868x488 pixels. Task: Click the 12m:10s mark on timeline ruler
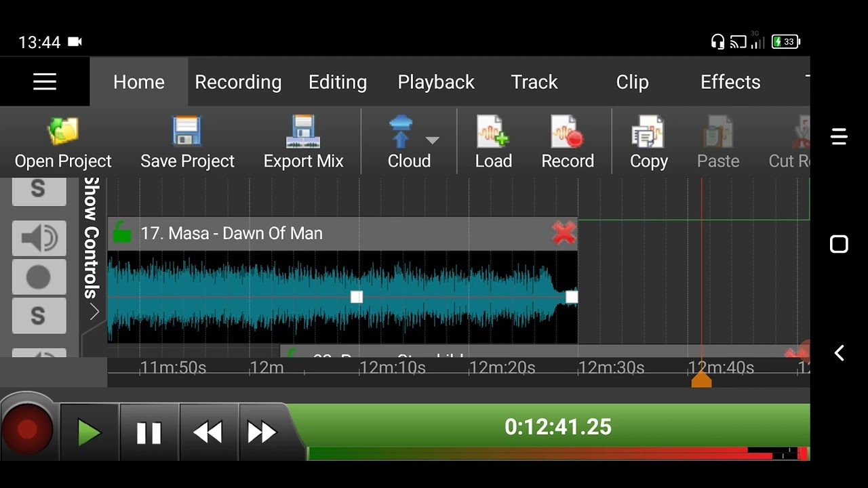393,368
